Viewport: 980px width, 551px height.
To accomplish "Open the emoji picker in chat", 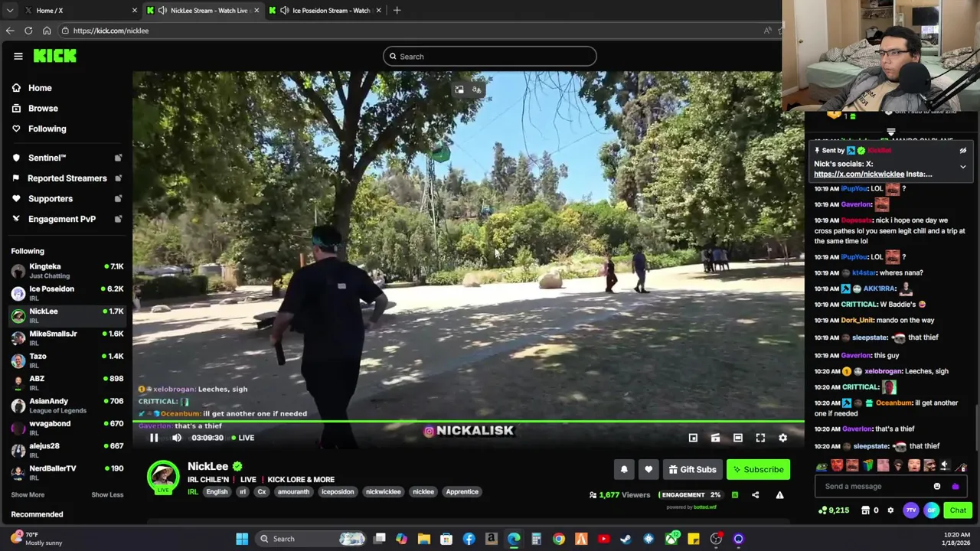I will (937, 486).
